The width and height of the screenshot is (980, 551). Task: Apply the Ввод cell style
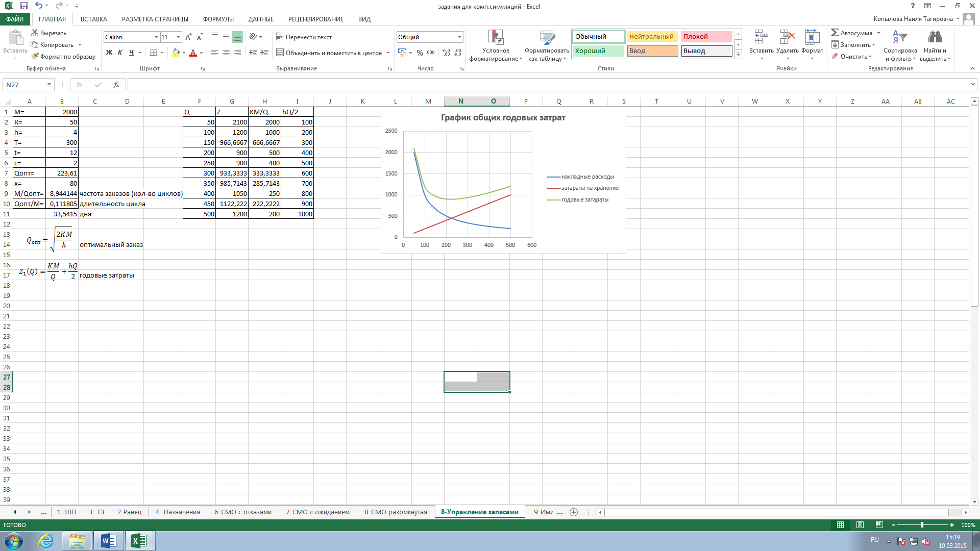click(x=652, y=51)
